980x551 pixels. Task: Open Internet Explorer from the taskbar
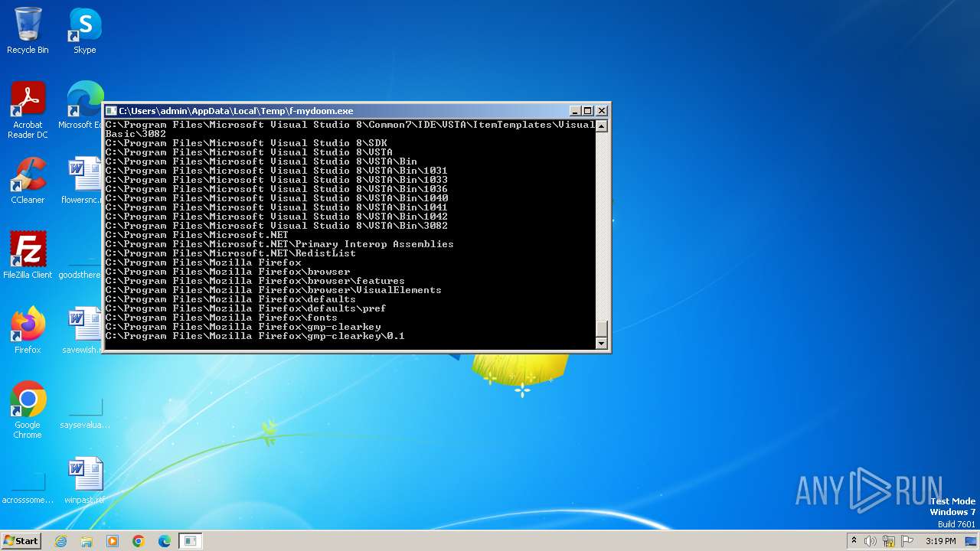pos(60,541)
